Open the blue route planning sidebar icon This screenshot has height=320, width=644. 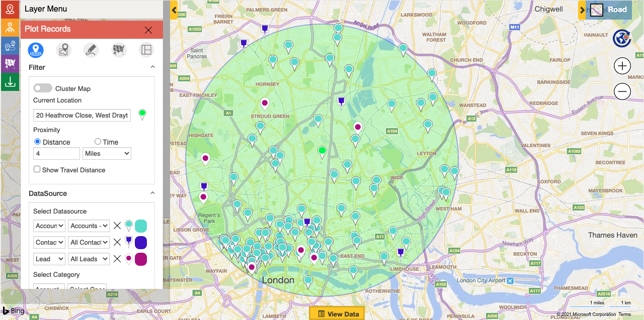pos(10,46)
